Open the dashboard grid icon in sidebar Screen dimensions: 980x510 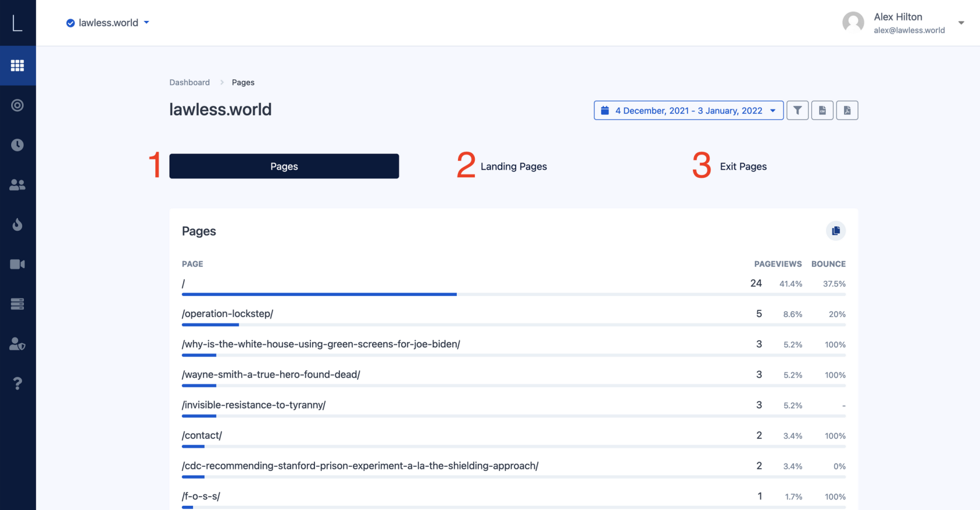(17, 66)
